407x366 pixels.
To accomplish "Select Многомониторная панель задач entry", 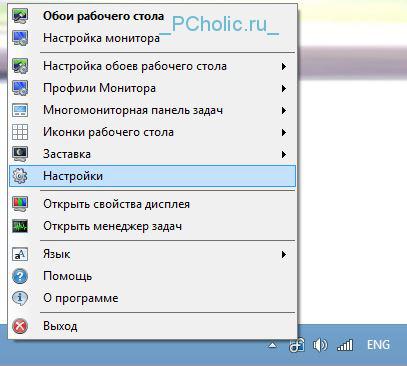I will [152, 110].
